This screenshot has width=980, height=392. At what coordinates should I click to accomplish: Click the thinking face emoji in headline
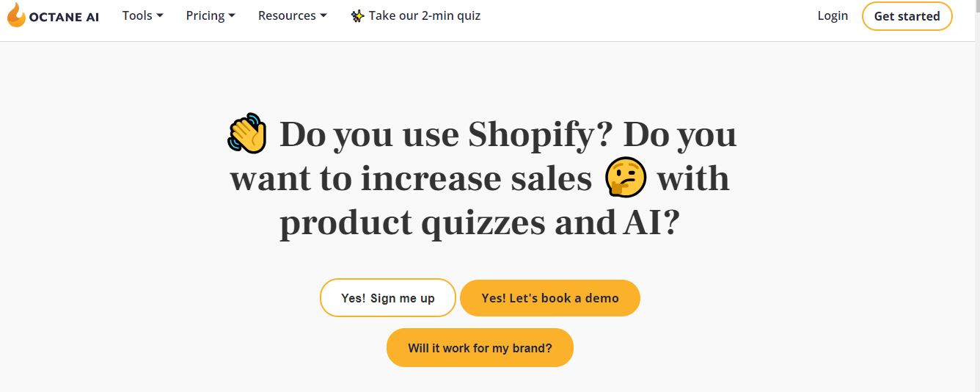pyautogui.click(x=625, y=178)
